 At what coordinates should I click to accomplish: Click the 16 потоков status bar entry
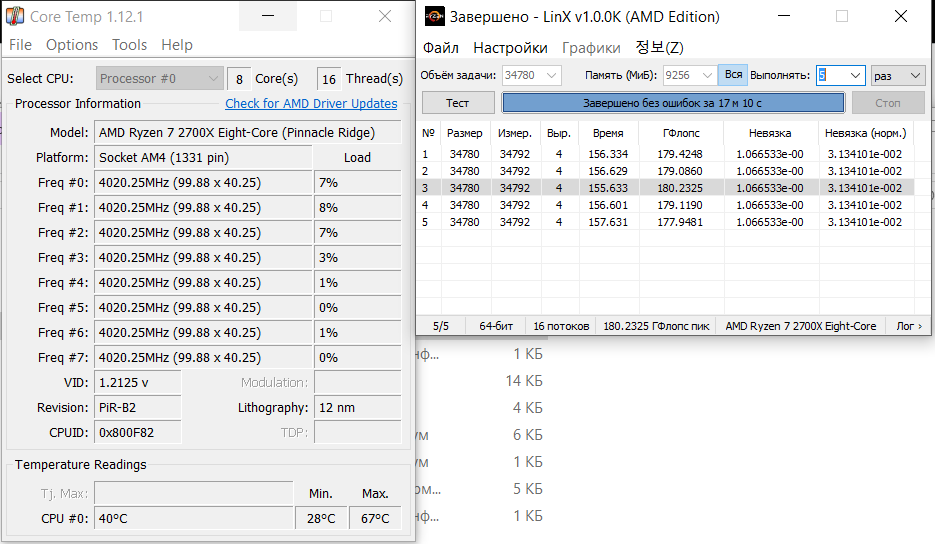click(561, 326)
